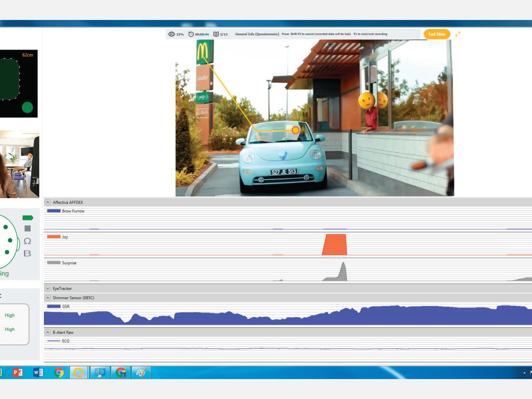Image resolution: width=532 pixels, height=399 pixels.
Task: Collapse the B-Alert Raw section
Action: click(48, 332)
